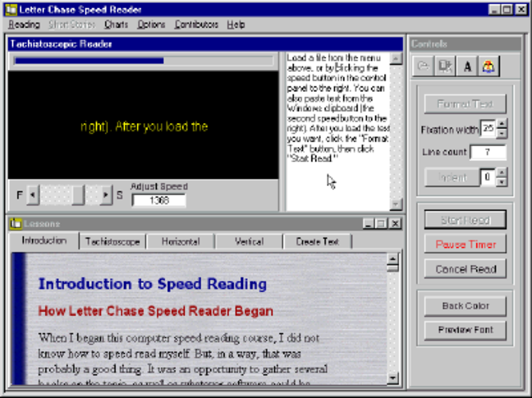This screenshot has height=398, width=532.
Task: Click the Indent button
Action: click(452, 177)
